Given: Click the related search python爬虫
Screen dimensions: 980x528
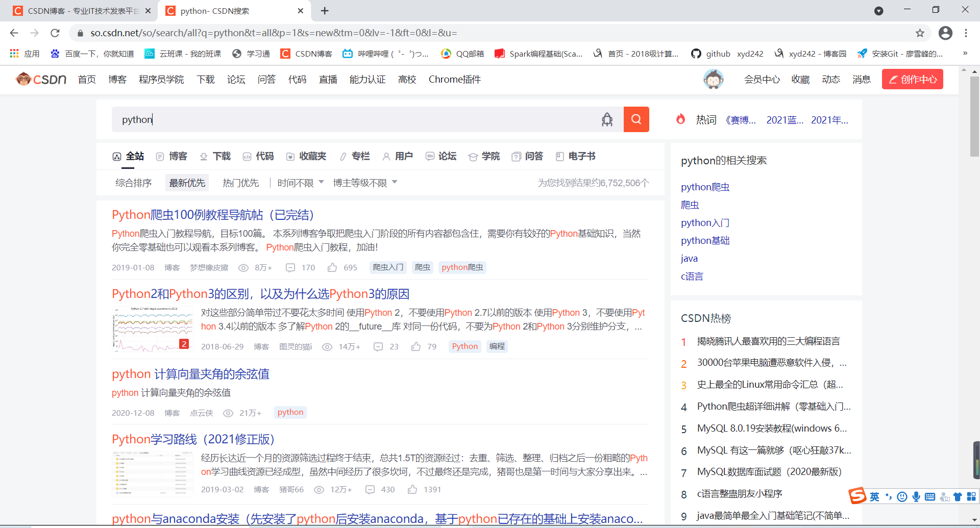Looking at the screenshot, I should click(705, 187).
